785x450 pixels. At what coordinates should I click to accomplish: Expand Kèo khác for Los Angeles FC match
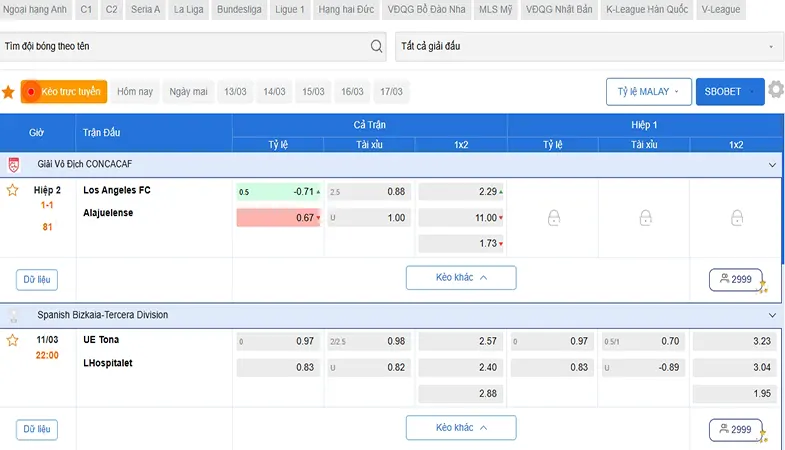coord(461,278)
